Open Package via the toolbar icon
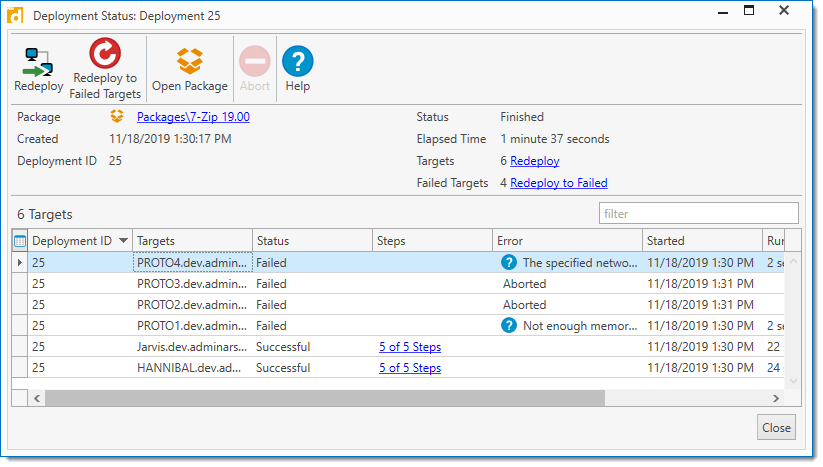823x467 pixels. (189, 62)
